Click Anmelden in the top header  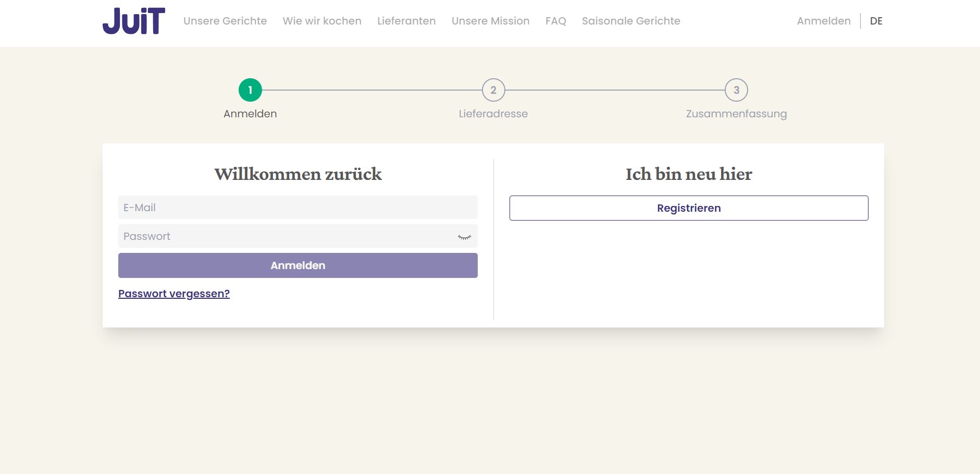pos(824,21)
